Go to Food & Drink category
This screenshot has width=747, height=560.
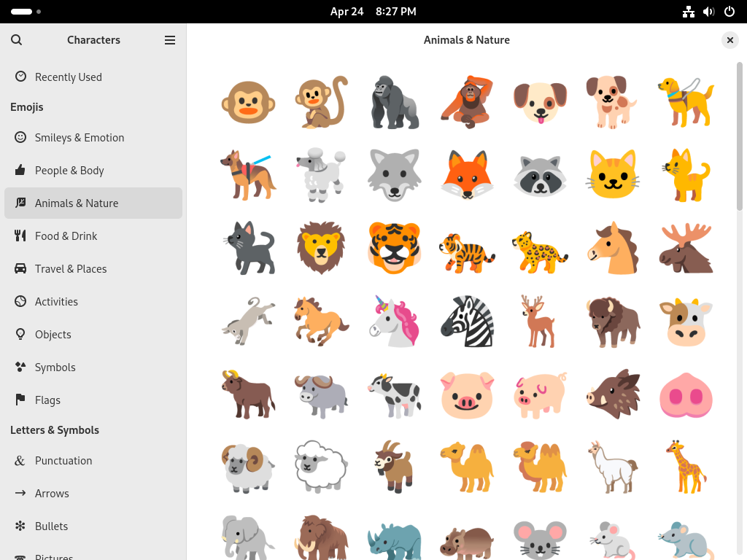(x=93, y=236)
